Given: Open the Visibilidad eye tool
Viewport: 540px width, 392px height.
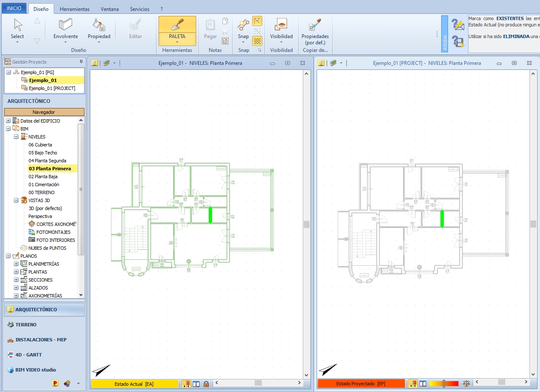Looking at the screenshot, I should coord(282,25).
